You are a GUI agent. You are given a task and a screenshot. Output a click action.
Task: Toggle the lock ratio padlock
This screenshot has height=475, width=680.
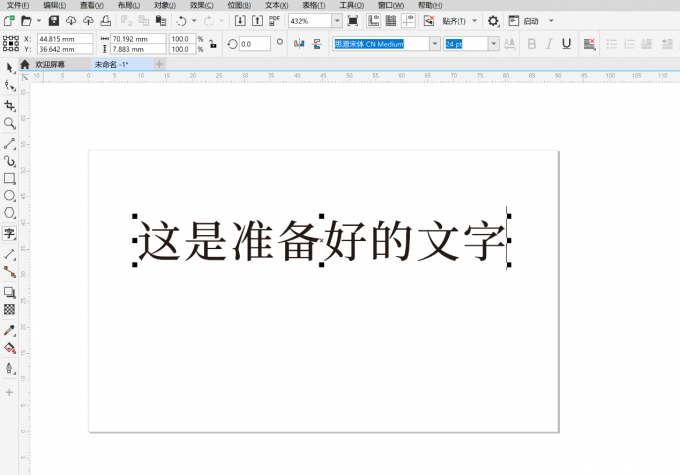(213, 44)
